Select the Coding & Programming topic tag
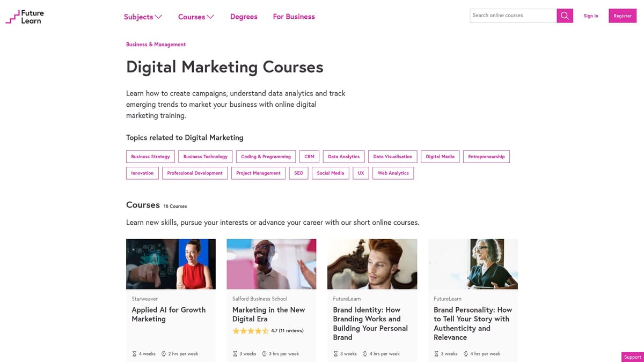The height and width of the screenshot is (362, 644). 266,157
